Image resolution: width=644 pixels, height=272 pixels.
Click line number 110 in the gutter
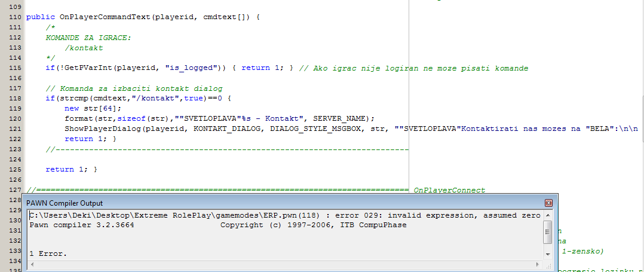(x=11, y=17)
